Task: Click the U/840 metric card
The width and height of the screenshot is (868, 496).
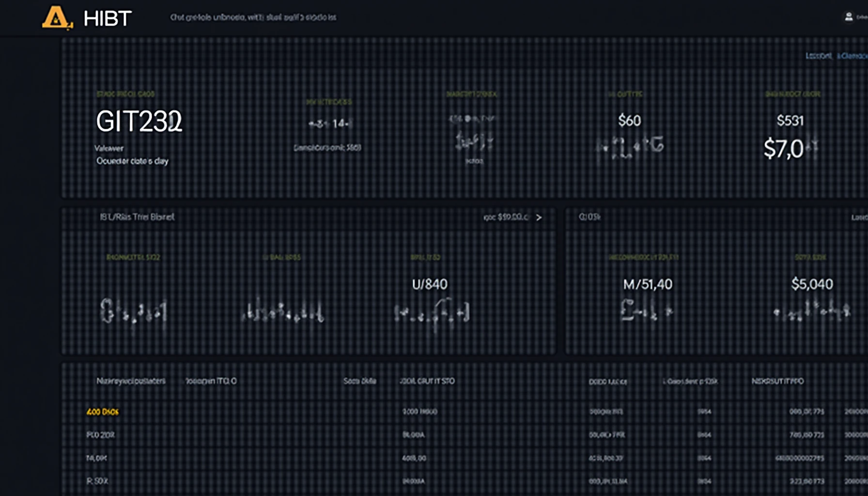Action: (430, 284)
